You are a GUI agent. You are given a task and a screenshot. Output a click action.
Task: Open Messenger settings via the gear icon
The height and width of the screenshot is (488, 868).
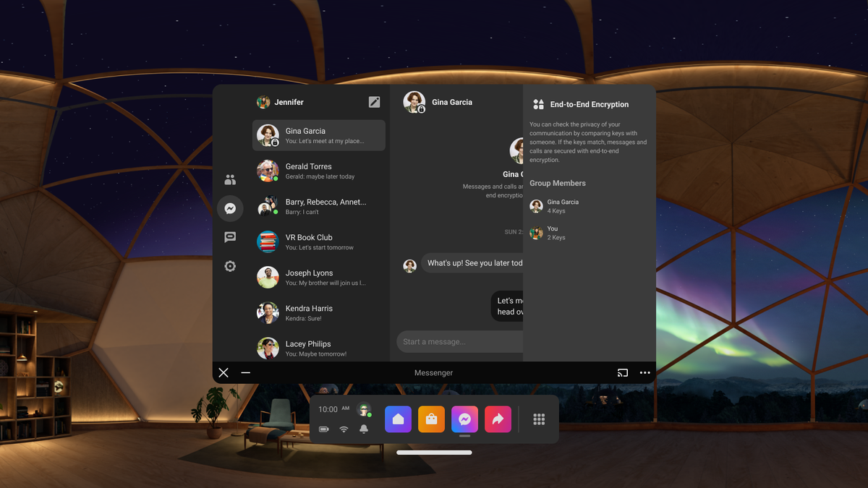click(230, 266)
